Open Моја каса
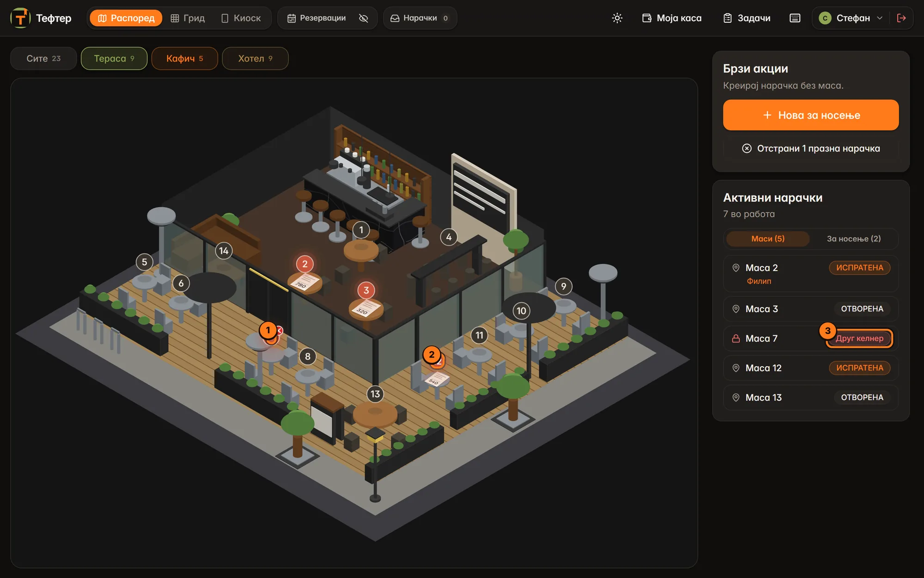 tap(672, 18)
